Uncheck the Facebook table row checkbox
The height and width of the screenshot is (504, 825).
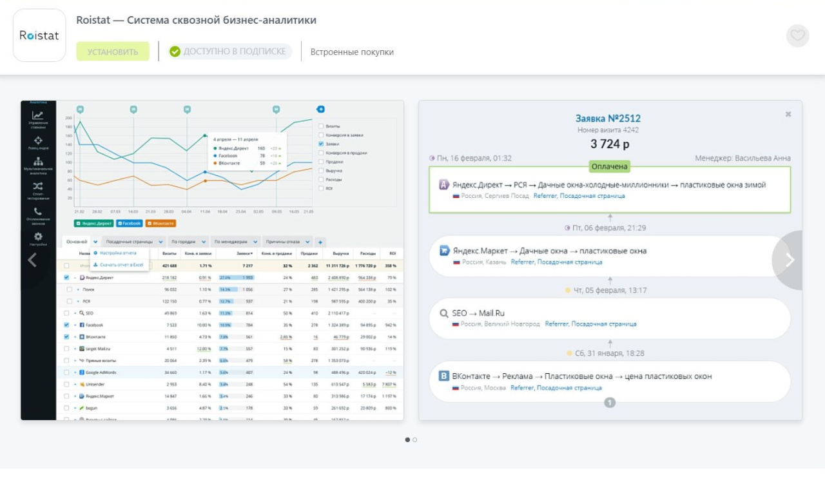(67, 325)
